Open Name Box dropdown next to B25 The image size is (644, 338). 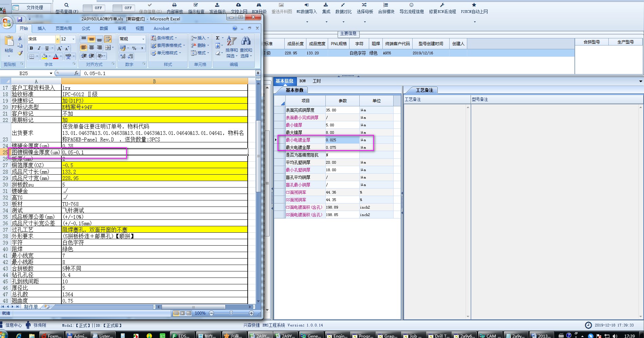click(x=51, y=73)
